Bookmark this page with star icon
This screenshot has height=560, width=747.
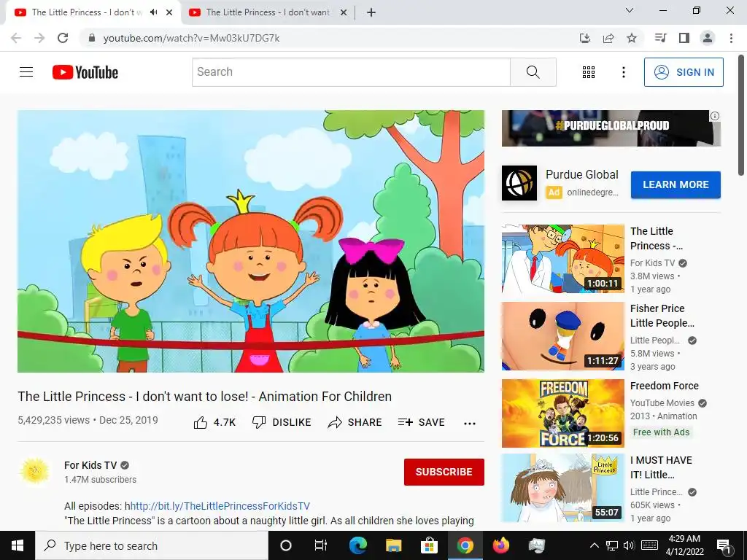pos(632,38)
